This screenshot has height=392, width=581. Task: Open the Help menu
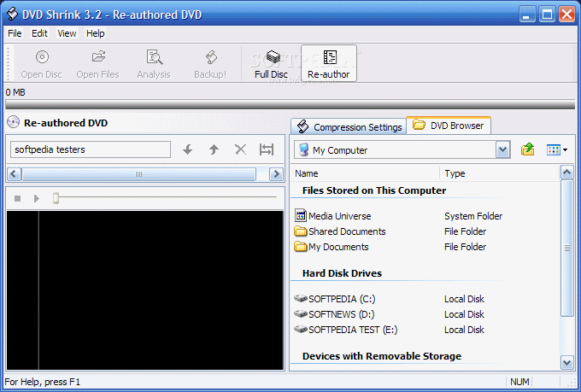click(96, 33)
